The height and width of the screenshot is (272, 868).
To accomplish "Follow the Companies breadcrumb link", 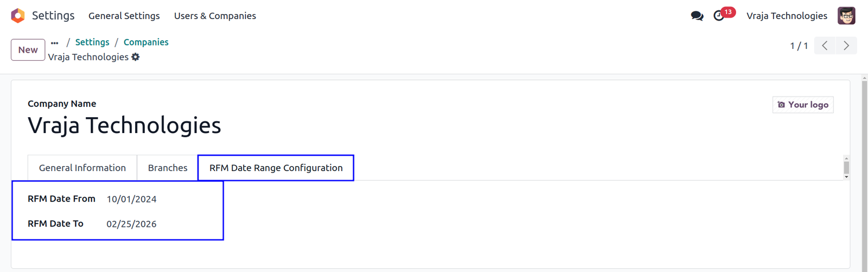I will point(146,42).
